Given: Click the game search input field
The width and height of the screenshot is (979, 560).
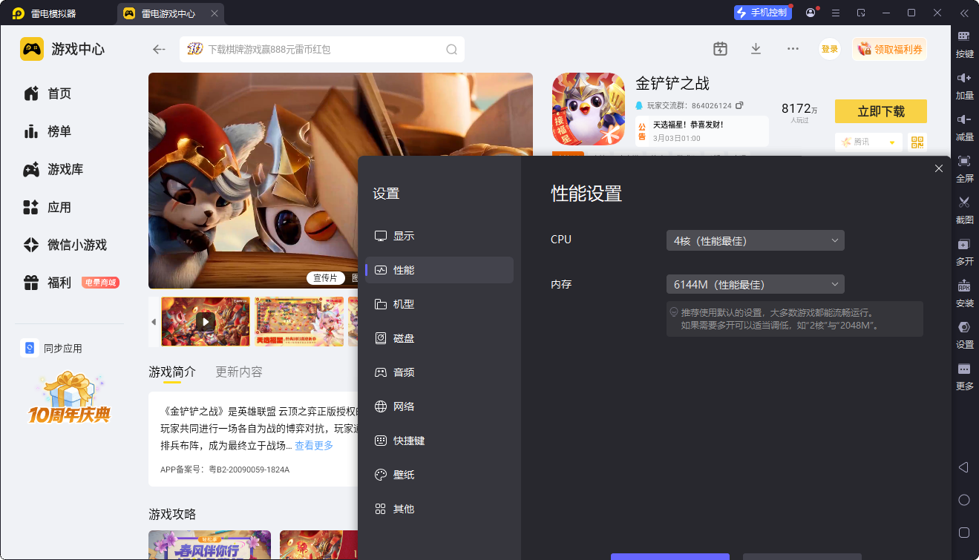Looking at the screenshot, I should (x=322, y=50).
